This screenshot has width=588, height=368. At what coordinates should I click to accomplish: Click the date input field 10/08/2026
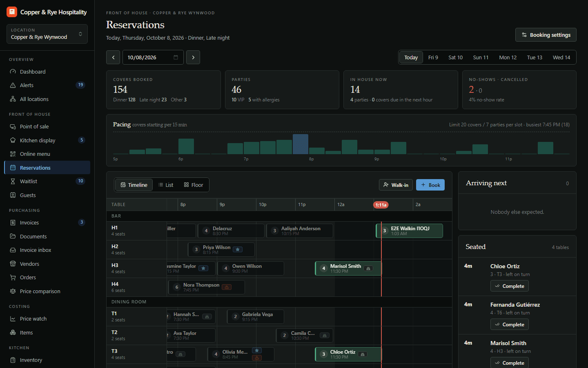153,57
